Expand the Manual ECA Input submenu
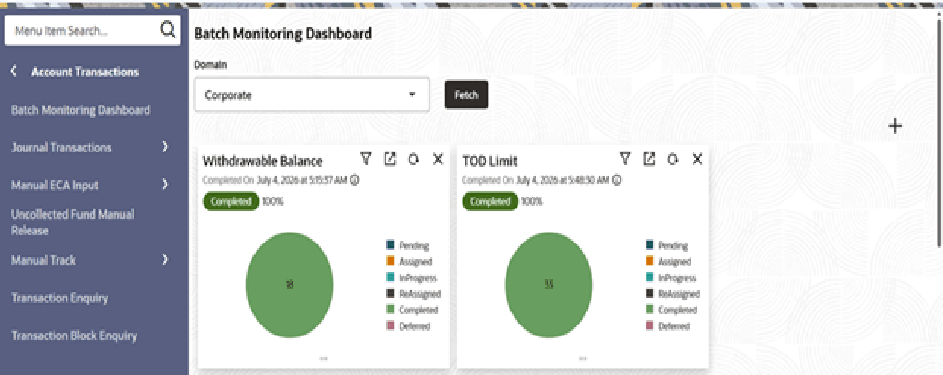Image resolution: width=943 pixels, height=375 pixels. (165, 184)
